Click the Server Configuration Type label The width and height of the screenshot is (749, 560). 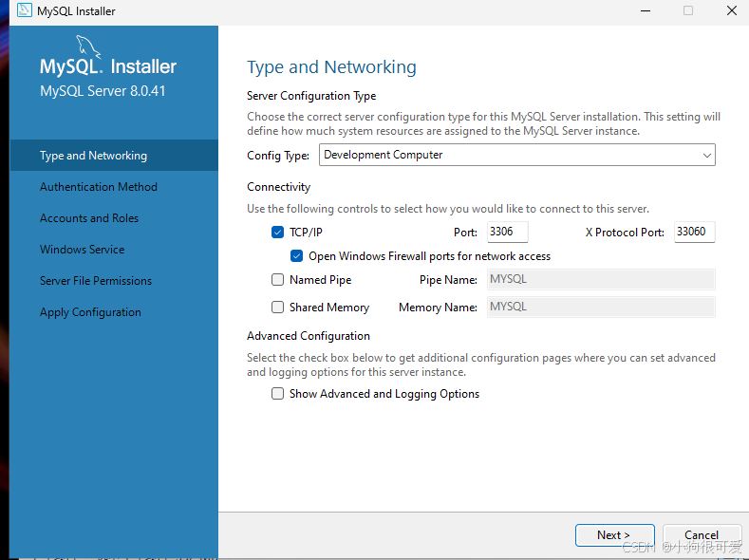pyautogui.click(x=311, y=96)
